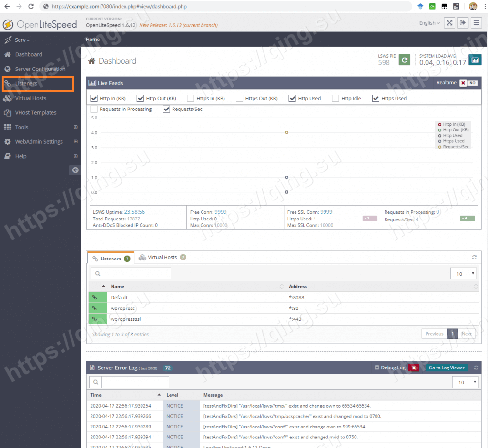This screenshot has height=448, width=488.
Task: Uncheck Http Out (KB) checkbox
Action: click(141, 98)
